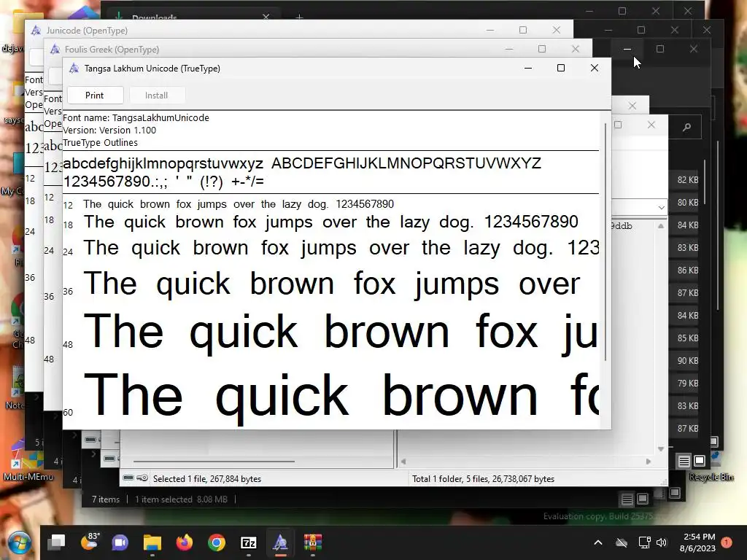Screen dimensions: 747x560
Task: Select the 79 KB file size cell
Action: click(688, 384)
